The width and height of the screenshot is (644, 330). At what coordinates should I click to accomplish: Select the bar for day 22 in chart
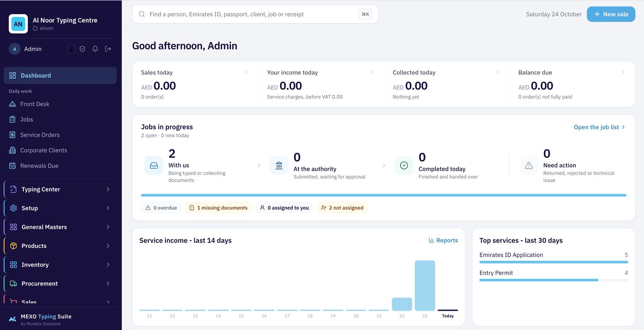pyautogui.click(x=402, y=304)
